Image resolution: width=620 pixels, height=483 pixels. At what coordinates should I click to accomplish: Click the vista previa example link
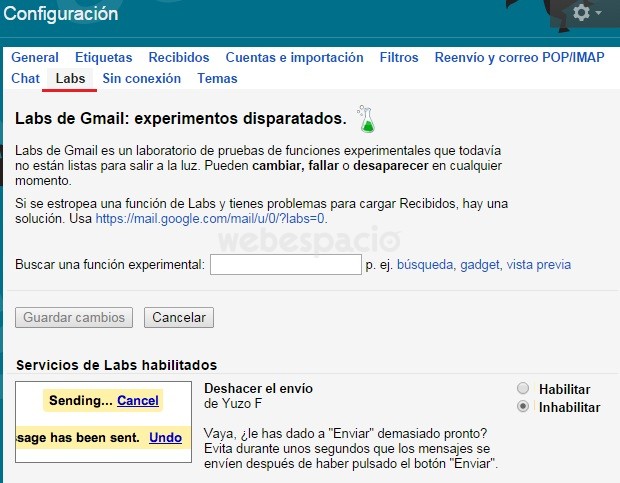tap(539, 264)
